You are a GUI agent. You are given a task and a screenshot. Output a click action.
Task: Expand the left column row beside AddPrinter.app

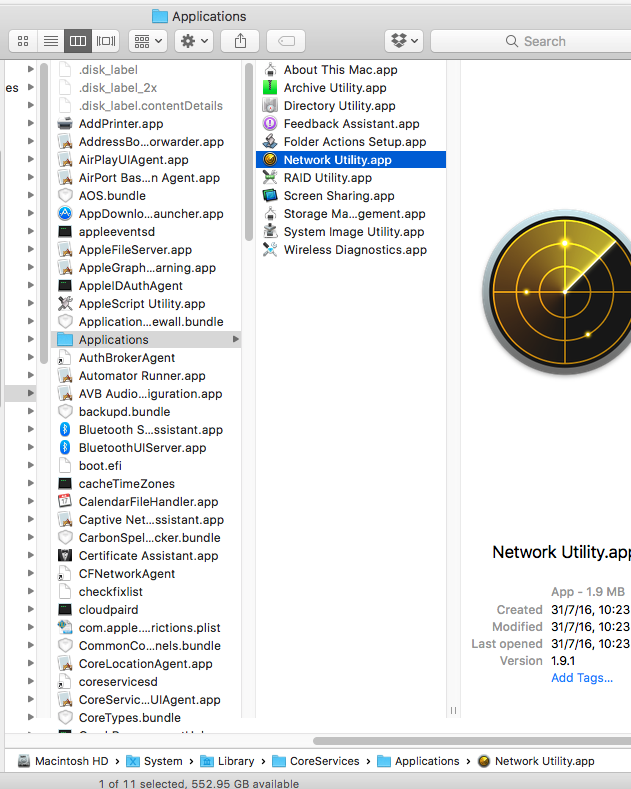(x=31, y=123)
